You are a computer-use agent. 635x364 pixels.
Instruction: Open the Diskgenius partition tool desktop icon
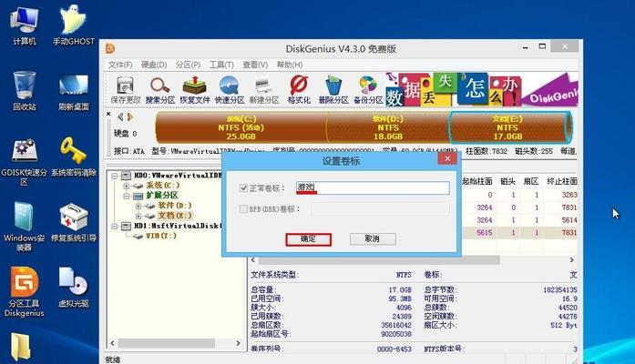tap(25, 292)
